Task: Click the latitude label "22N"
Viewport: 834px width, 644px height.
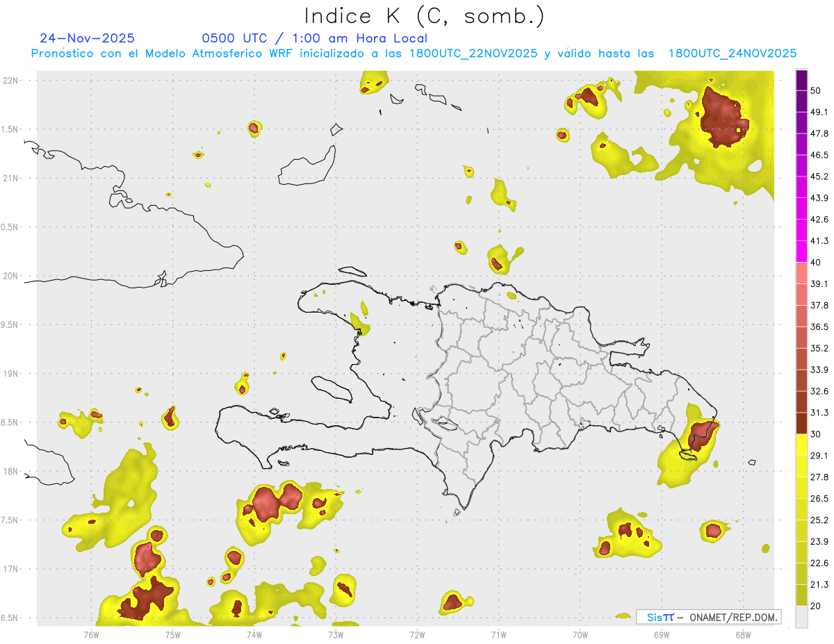Action: tap(12, 81)
